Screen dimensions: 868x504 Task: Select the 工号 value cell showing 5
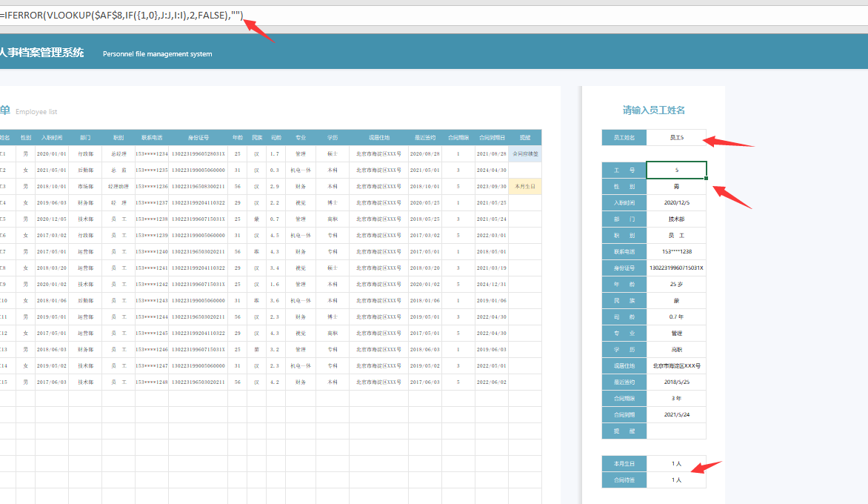676,170
